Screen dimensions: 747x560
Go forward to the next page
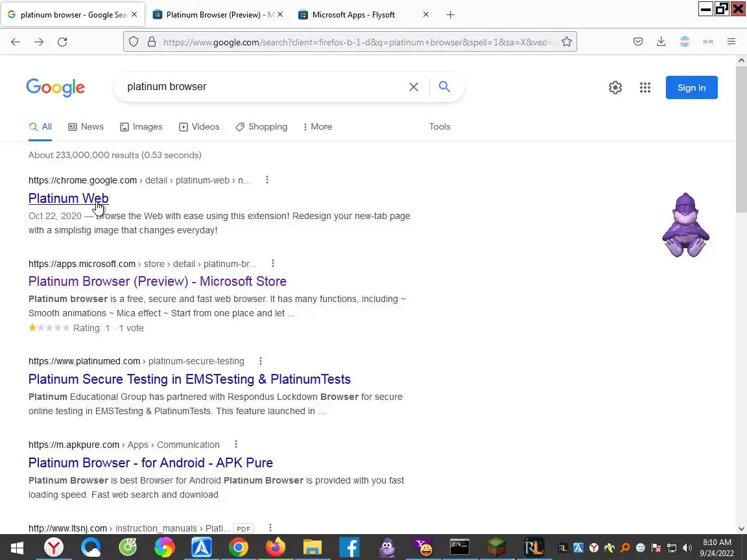tap(39, 42)
